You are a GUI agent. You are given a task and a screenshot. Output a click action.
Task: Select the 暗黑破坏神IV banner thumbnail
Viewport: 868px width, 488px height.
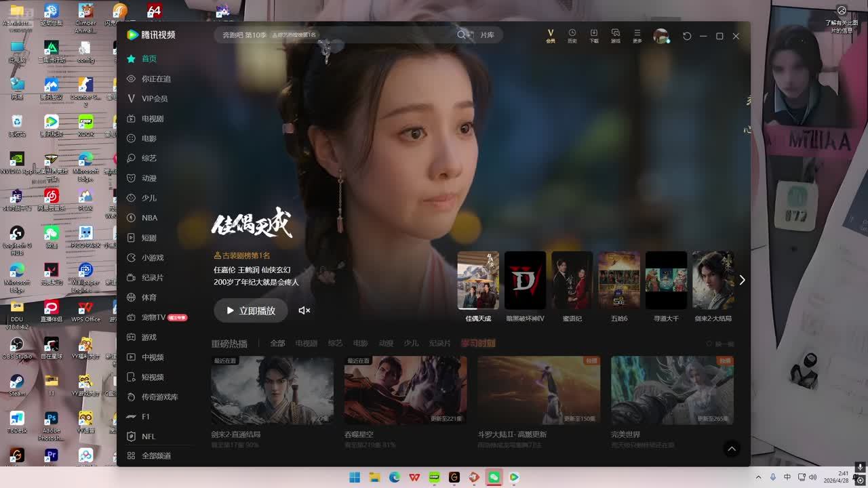click(x=525, y=281)
